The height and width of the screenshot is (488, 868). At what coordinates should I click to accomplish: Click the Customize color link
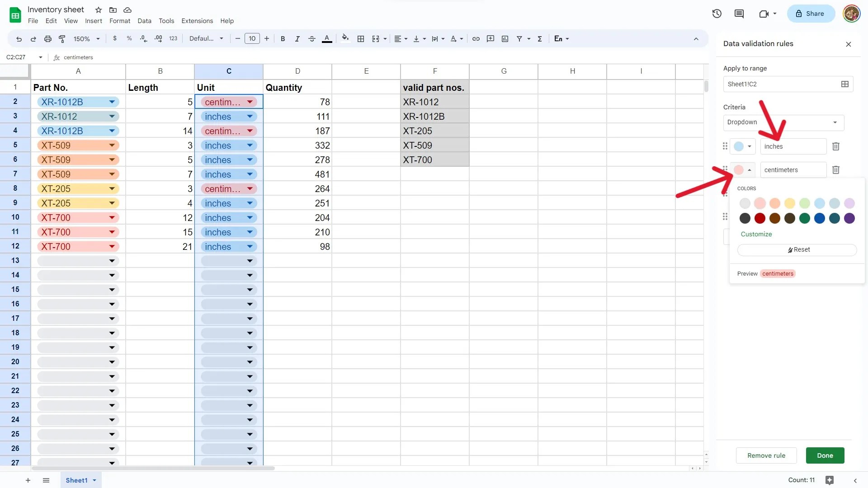click(756, 234)
